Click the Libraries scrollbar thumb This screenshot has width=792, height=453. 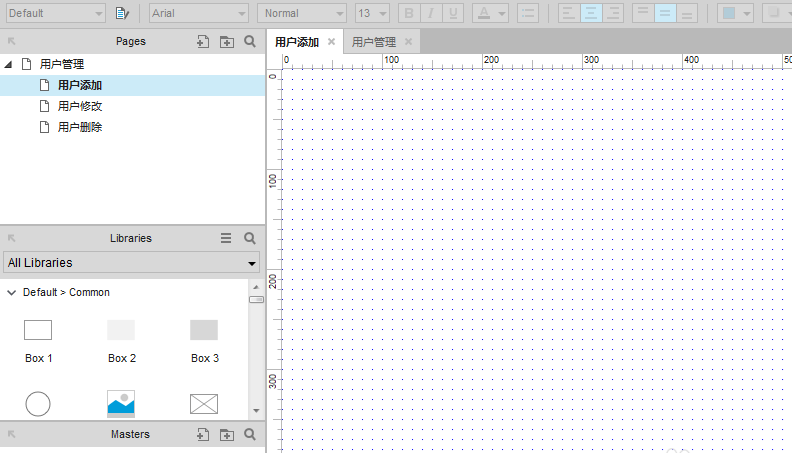point(257,299)
